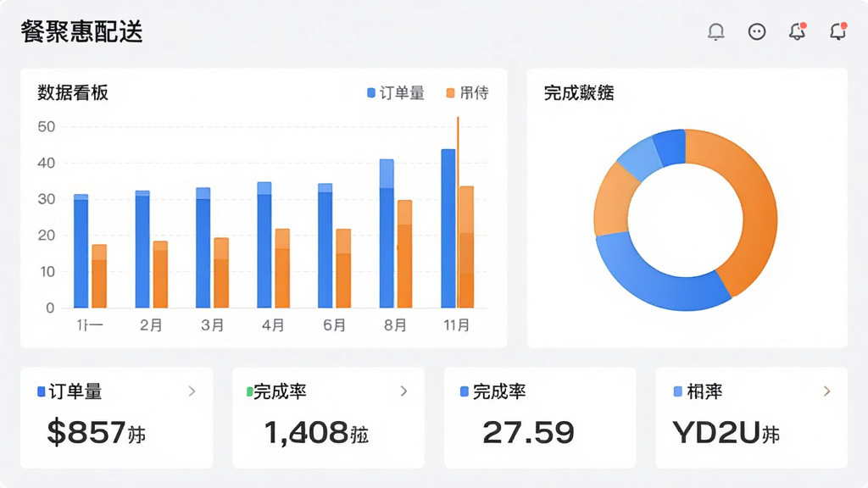
Task: Click the 50 value on the y-axis
Action: click(47, 127)
